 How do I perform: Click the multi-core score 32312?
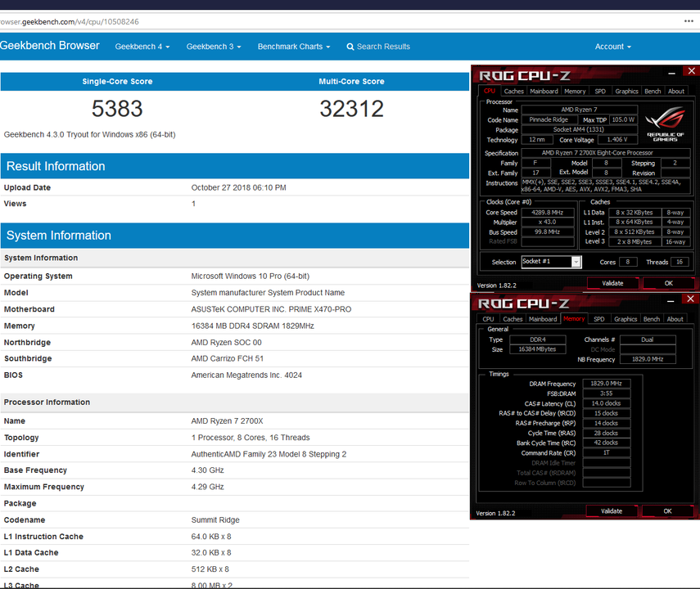pos(352,109)
